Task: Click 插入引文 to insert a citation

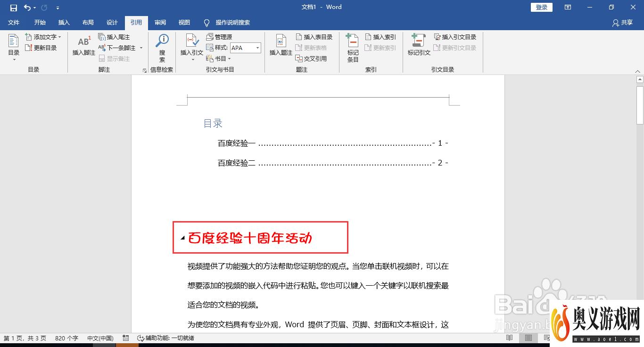Action: pyautogui.click(x=192, y=47)
